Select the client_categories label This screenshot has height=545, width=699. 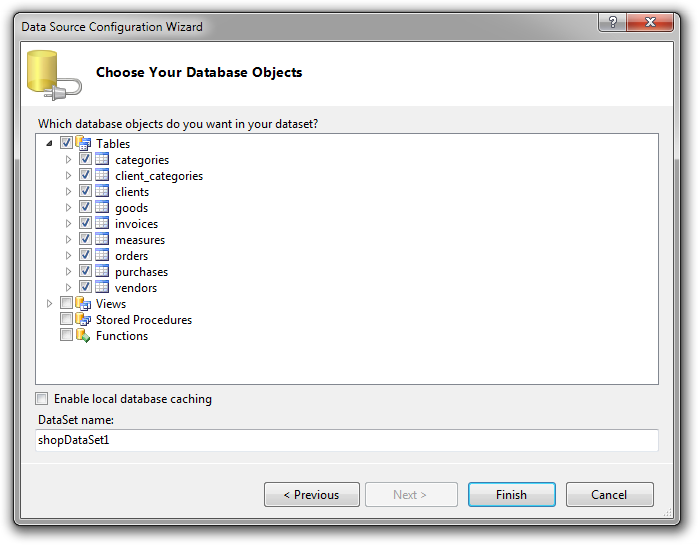(159, 176)
